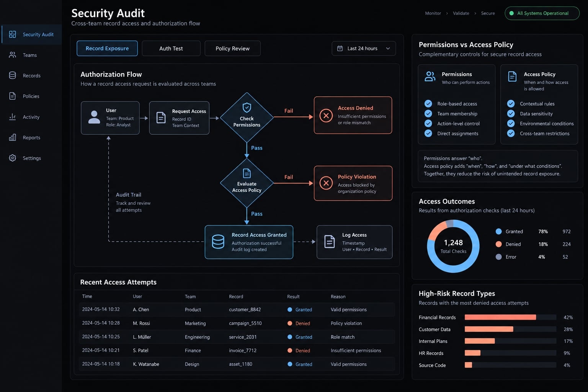Click the Denied orange legend swatch
This screenshot has height=392, width=588.
click(x=499, y=244)
